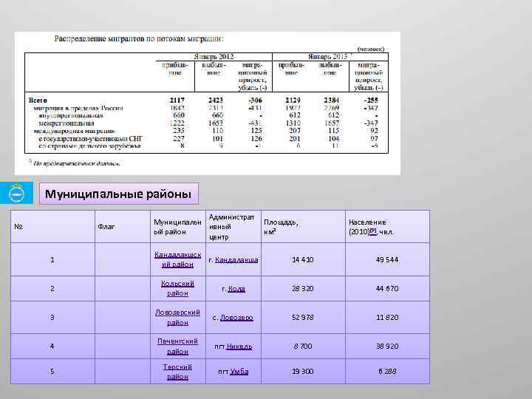Screen dimensions: 532x399
Task: Follow the Никель settlement link
Action: click(x=239, y=347)
